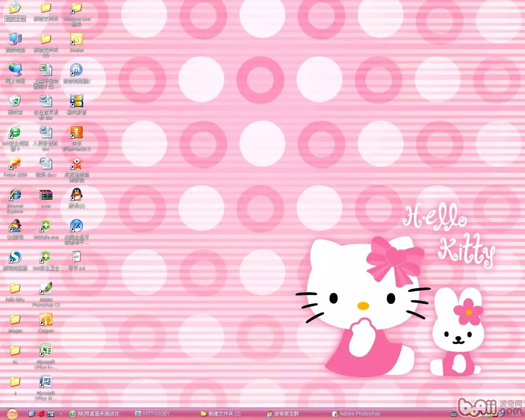Click the red quick launch icon on taskbar
525x420 pixels.
click(41, 414)
